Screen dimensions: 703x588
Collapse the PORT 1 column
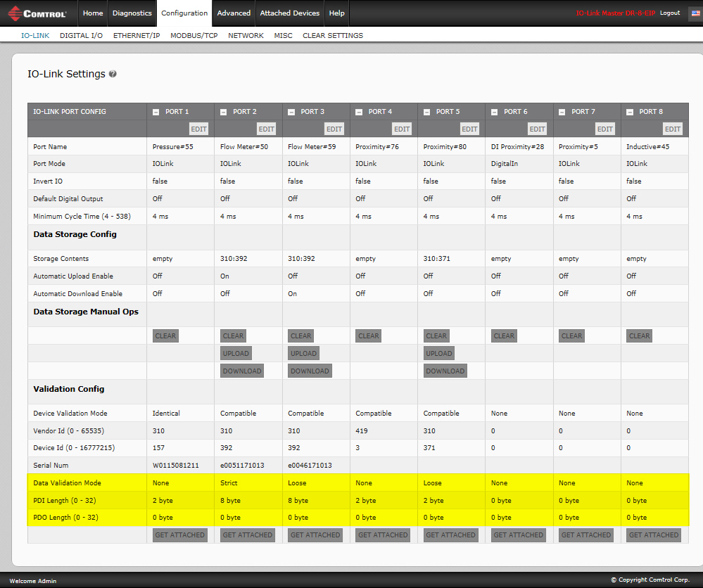tap(156, 112)
